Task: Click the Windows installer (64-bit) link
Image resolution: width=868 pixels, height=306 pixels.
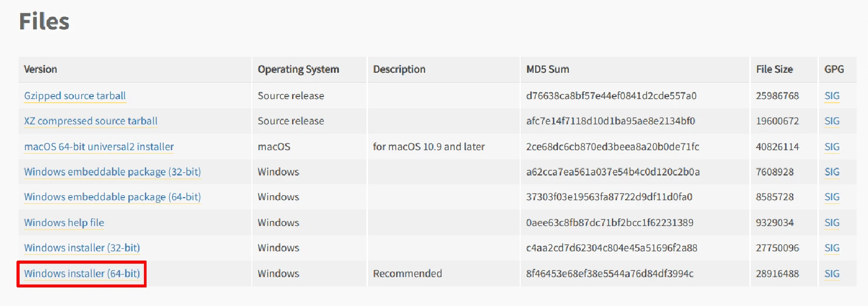Action: click(x=82, y=274)
